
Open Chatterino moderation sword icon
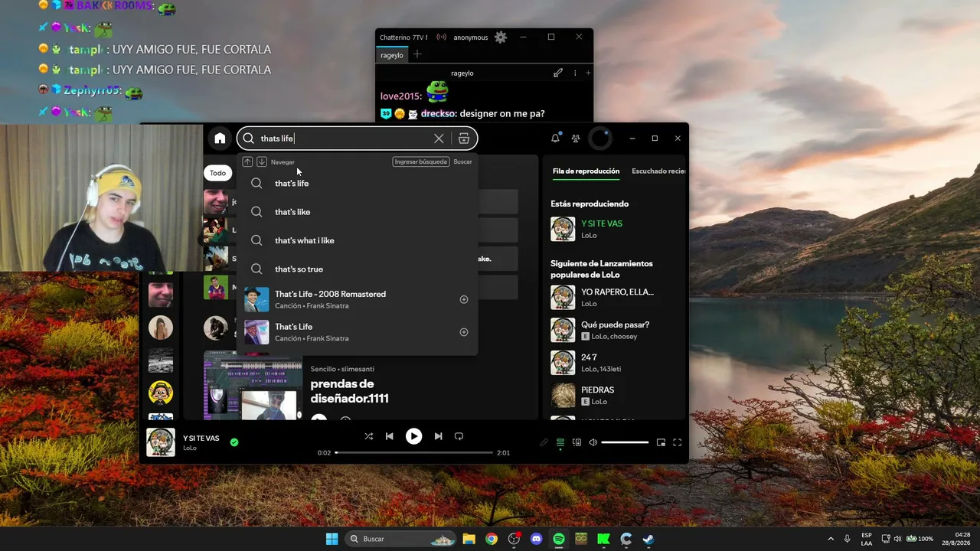click(558, 73)
